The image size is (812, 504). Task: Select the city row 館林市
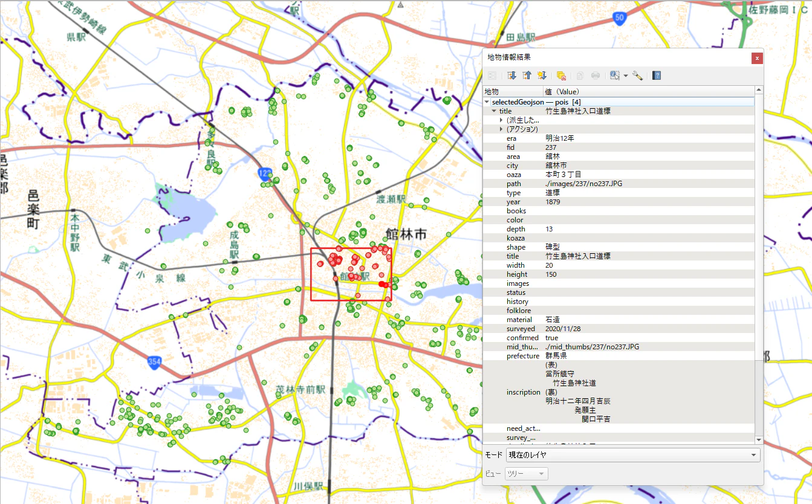[x=619, y=166]
